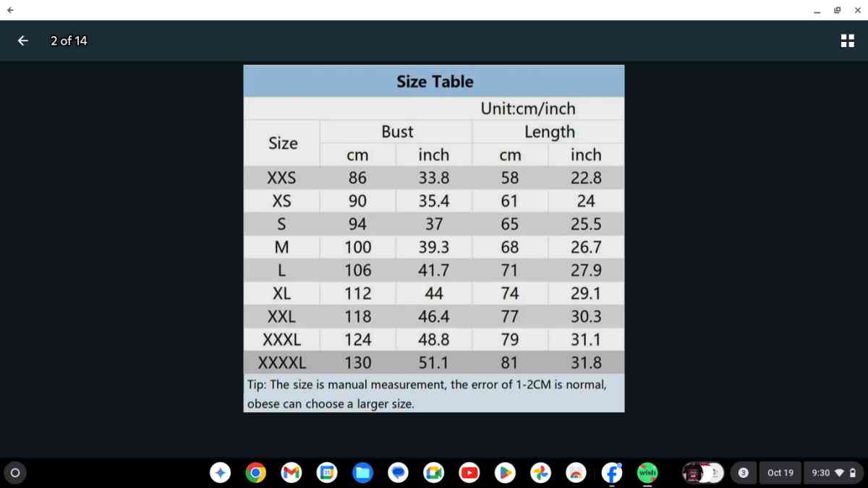The width and height of the screenshot is (868, 488).
Task: Open Google Calendar from the shelf
Action: [x=326, y=473]
